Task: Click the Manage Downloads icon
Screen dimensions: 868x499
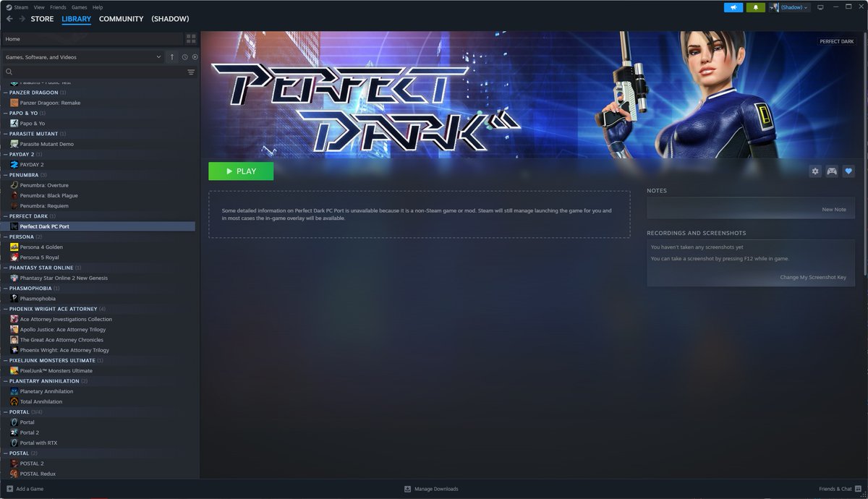Action: click(408, 489)
